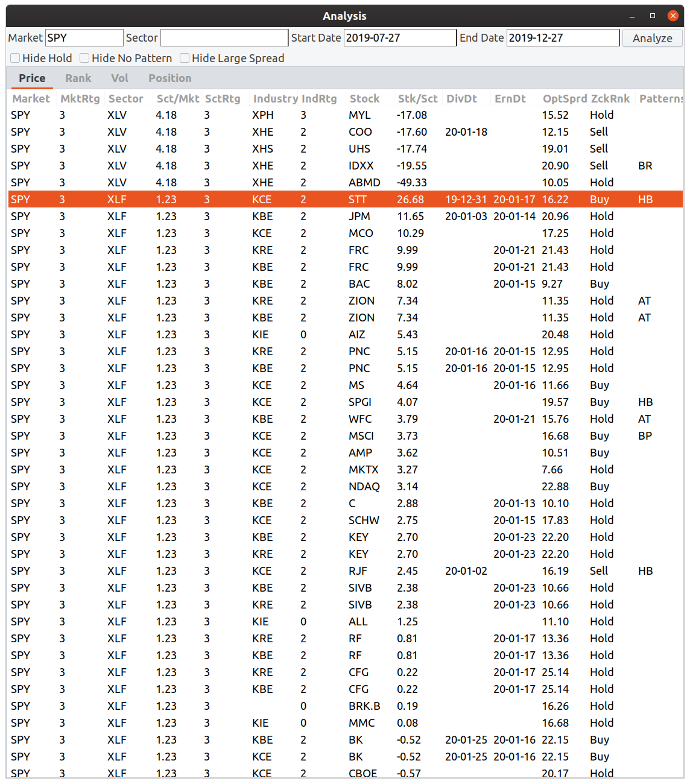This screenshot has width=690, height=784.
Task: Maximize the Analysis window
Action: 653,16
